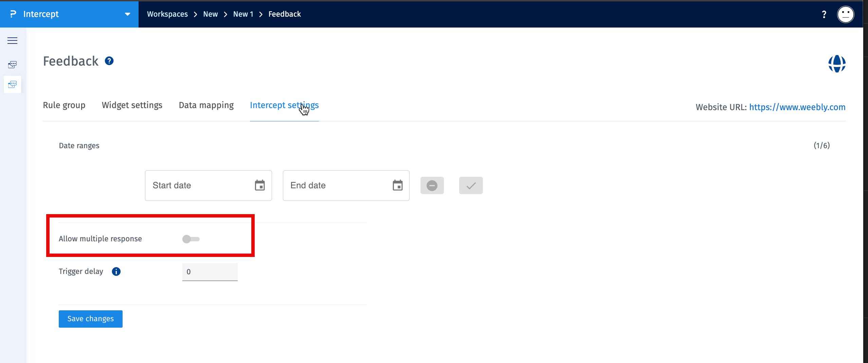Click the globe language icon

[837, 64]
